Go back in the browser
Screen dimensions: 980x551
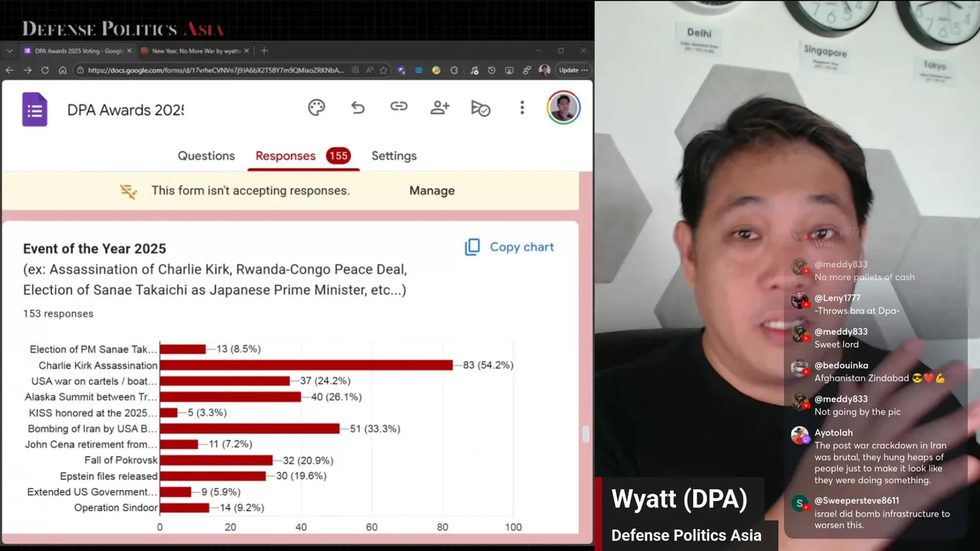[x=9, y=70]
